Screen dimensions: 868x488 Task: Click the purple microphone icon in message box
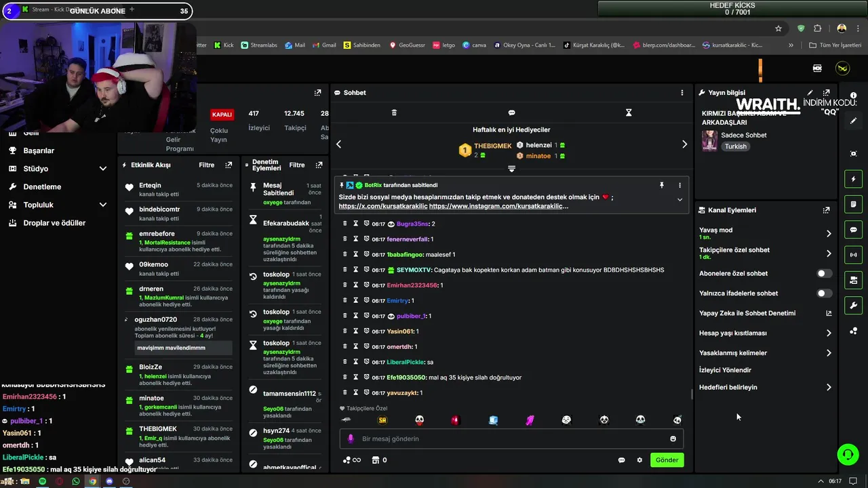(x=351, y=439)
